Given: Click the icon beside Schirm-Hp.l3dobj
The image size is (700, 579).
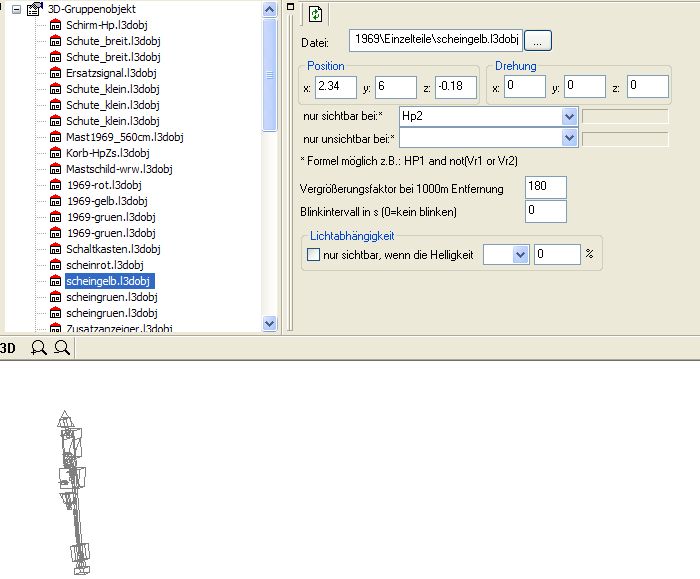Looking at the screenshot, I should click(55, 25).
